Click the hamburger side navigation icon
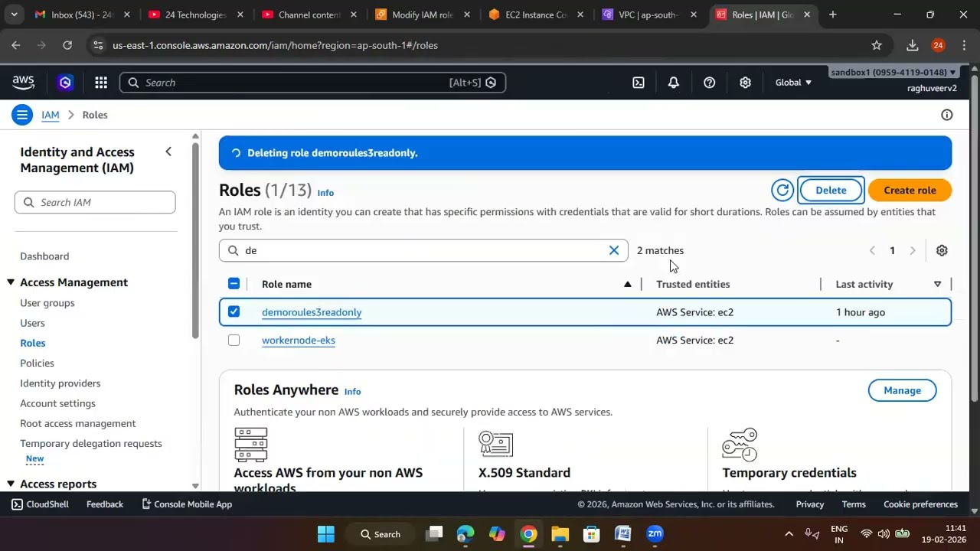980x551 pixels. 22,115
